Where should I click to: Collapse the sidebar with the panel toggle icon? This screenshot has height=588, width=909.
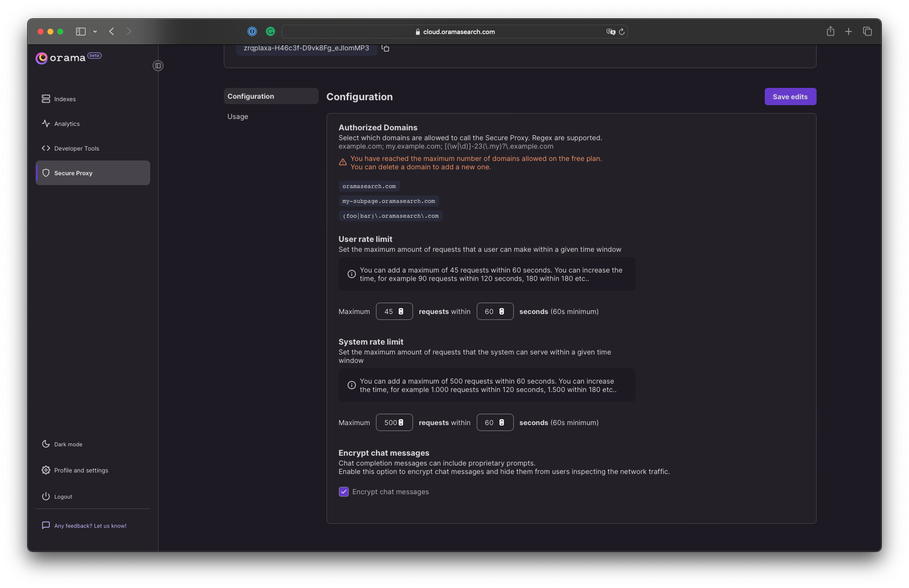158,66
